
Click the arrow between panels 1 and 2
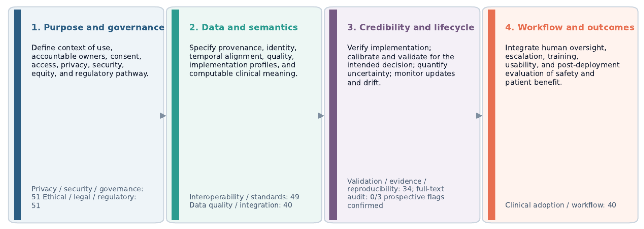point(163,116)
